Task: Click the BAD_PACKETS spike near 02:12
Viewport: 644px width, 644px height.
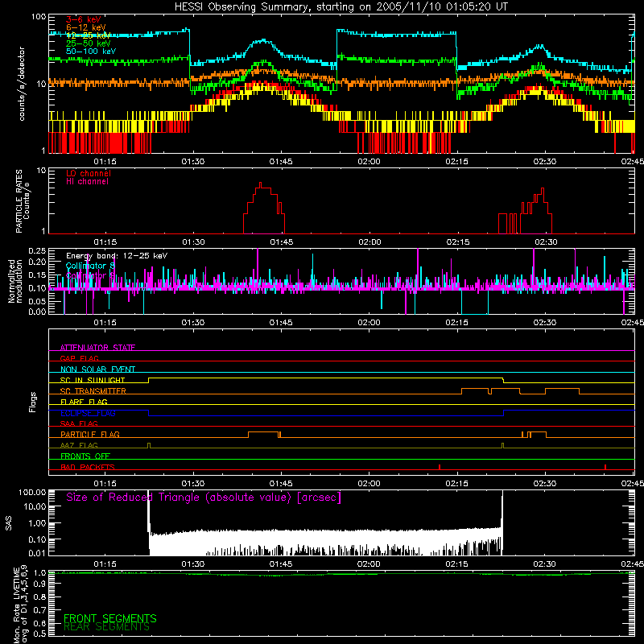Action: (440, 467)
